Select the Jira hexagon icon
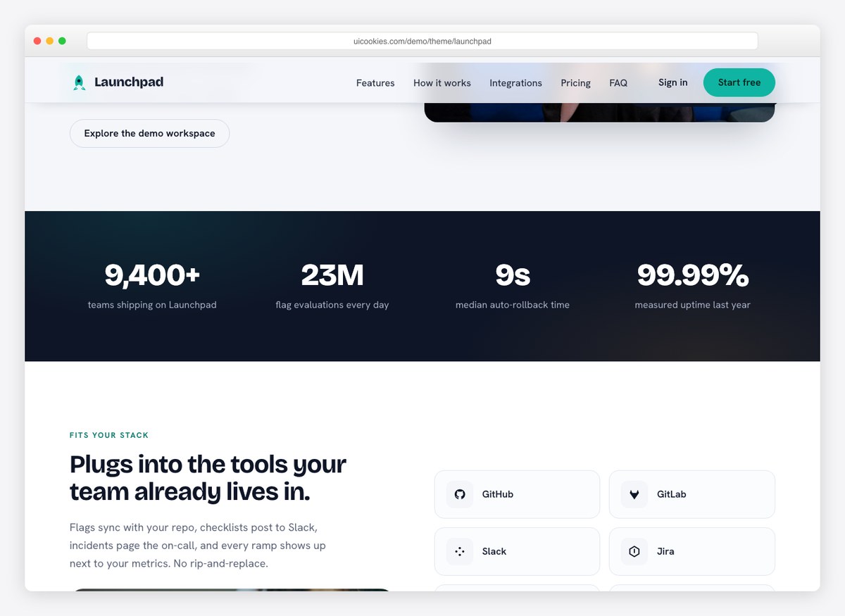The height and width of the screenshot is (616, 845). pos(634,551)
